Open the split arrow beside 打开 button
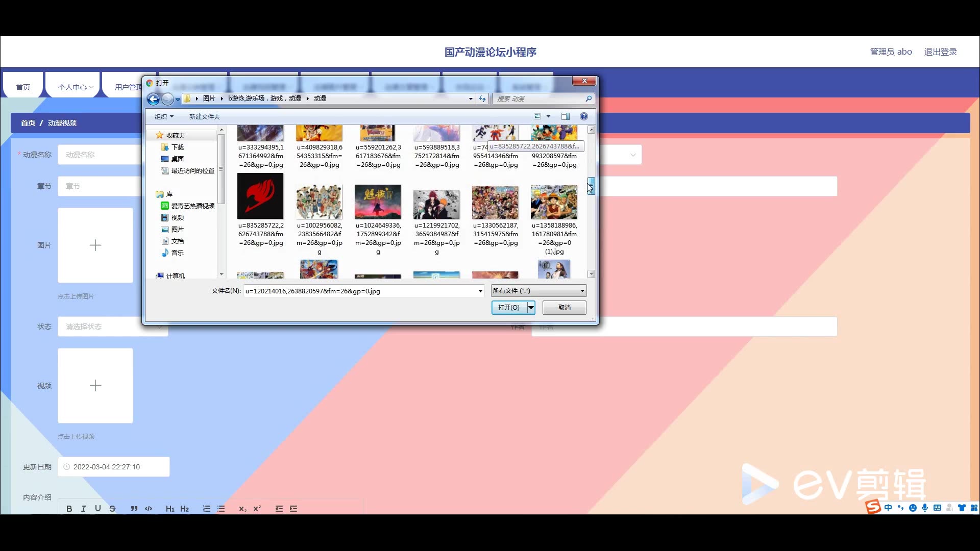Screen dimensions: 980x551 pos(531,308)
